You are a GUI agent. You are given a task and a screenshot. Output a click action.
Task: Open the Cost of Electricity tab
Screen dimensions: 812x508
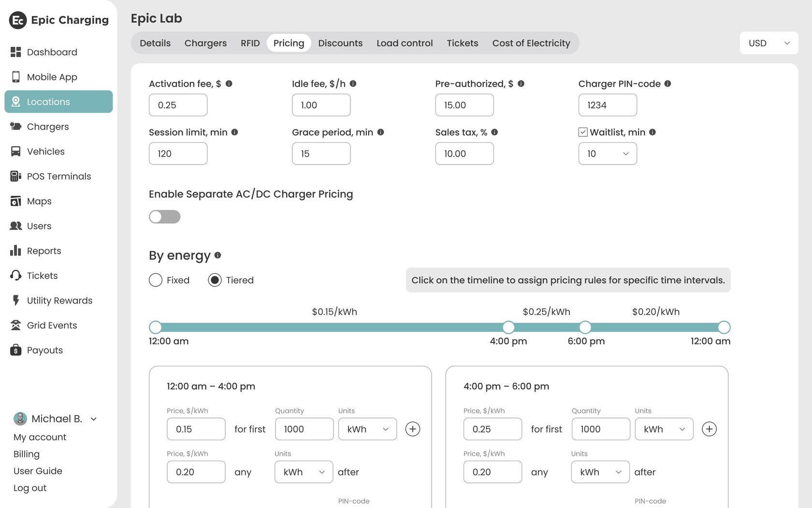(531, 43)
